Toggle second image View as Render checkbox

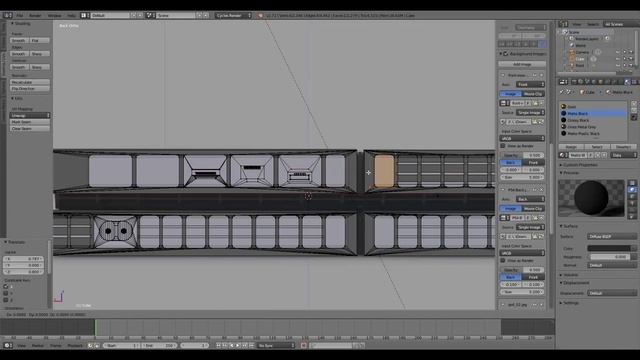click(x=503, y=260)
